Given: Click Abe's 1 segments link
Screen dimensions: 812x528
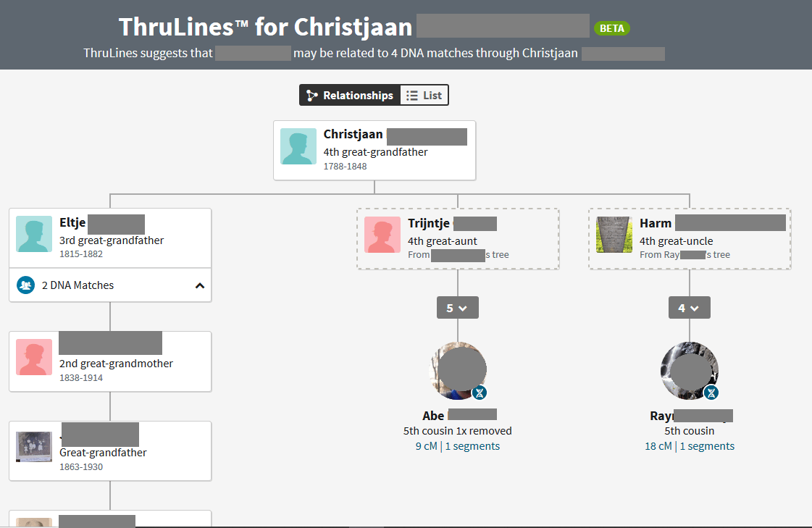Looking at the screenshot, I should [x=472, y=446].
